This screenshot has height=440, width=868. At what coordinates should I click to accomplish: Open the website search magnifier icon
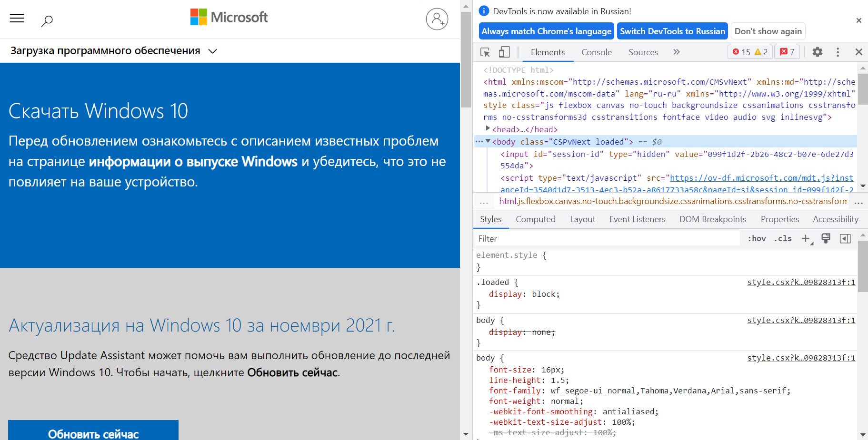click(x=47, y=20)
